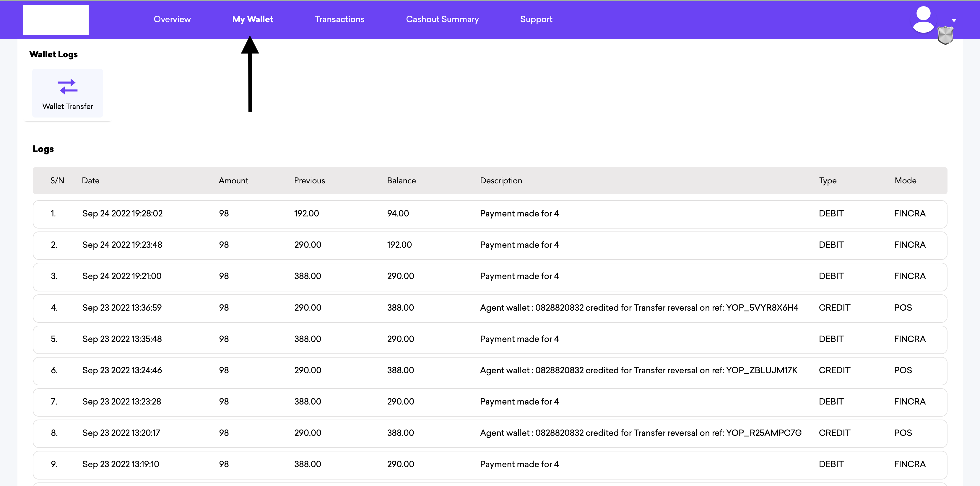Viewport: 980px width, 486px height.
Task: Open Cashout Summary page
Action: click(442, 19)
